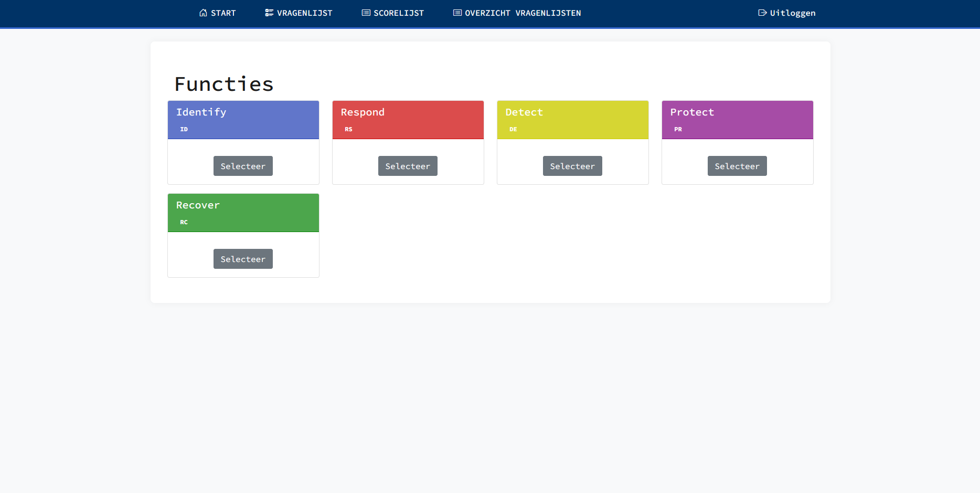Choose Selecteer in the Detect card
The width and height of the screenshot is (980, 493).
pyautogui.click(x=572, y=166)
